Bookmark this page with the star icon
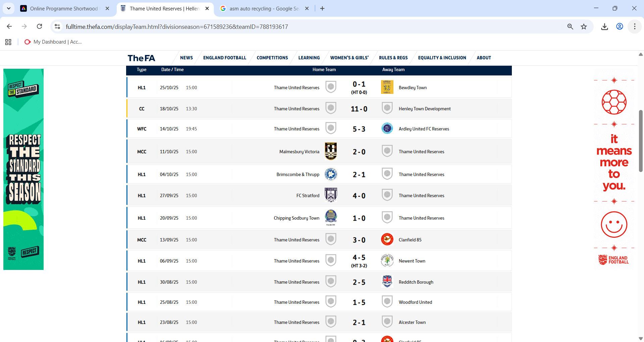This screenshot has height=342, width=644. (x=584, y=26)
